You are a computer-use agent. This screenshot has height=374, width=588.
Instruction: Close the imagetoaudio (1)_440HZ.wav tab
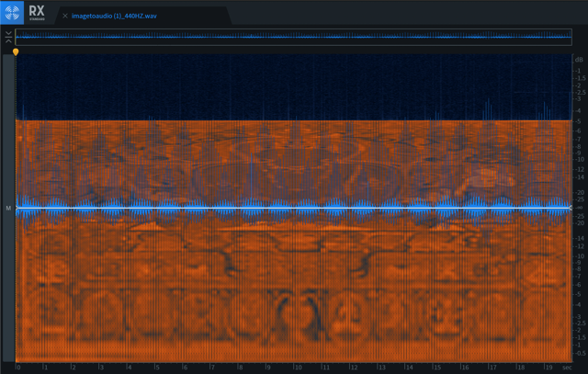coord(64,17)
